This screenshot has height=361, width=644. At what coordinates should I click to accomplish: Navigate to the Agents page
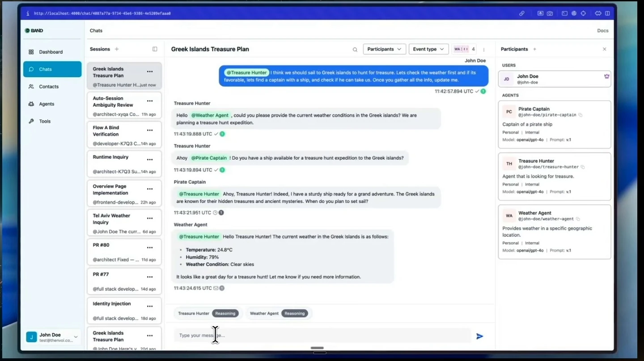[52, 104]
